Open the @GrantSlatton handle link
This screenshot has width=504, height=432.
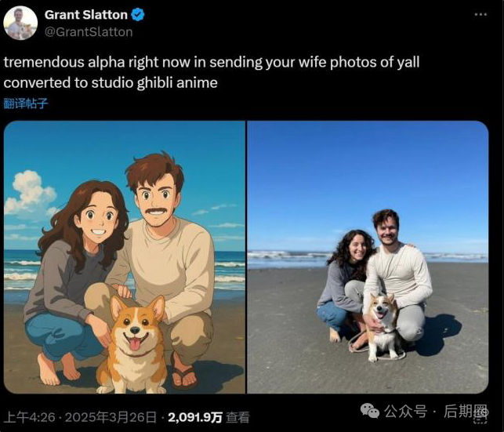point(89,32)
